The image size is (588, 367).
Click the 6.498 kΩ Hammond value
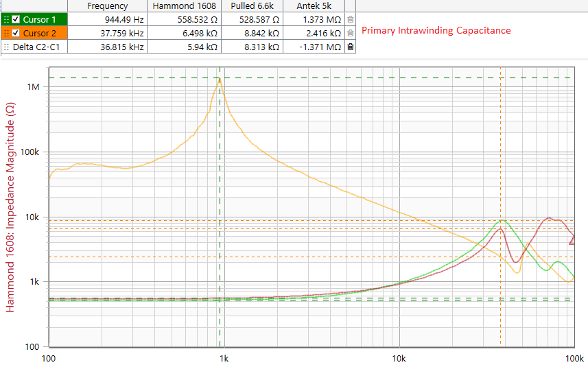tap(184, 34)
